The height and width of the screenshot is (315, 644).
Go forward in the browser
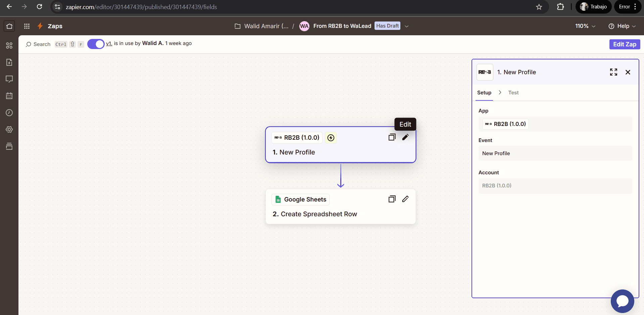tap(24, 7)
